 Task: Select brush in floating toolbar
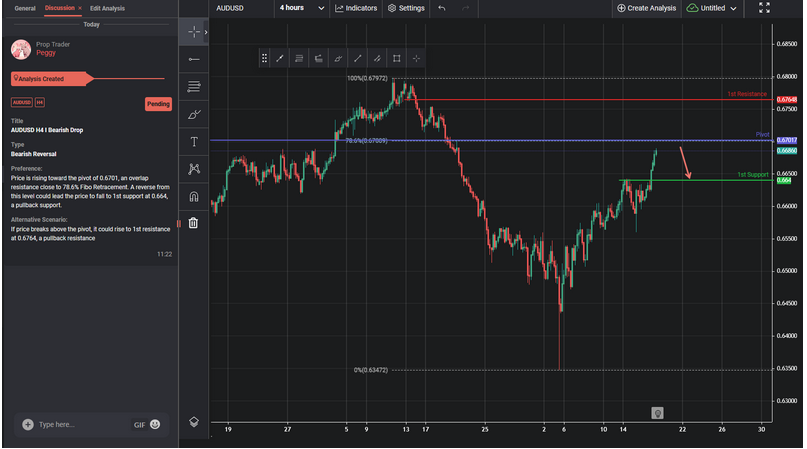tap(338, 58)
